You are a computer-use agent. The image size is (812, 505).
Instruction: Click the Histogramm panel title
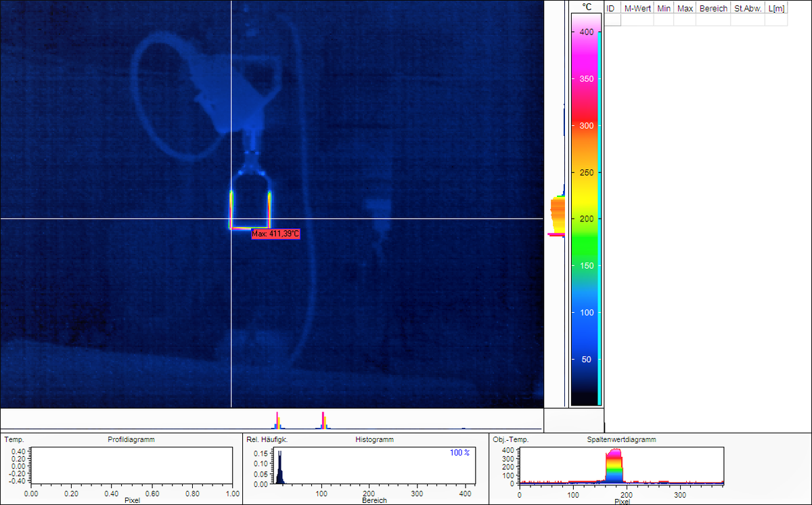(374, 440)
